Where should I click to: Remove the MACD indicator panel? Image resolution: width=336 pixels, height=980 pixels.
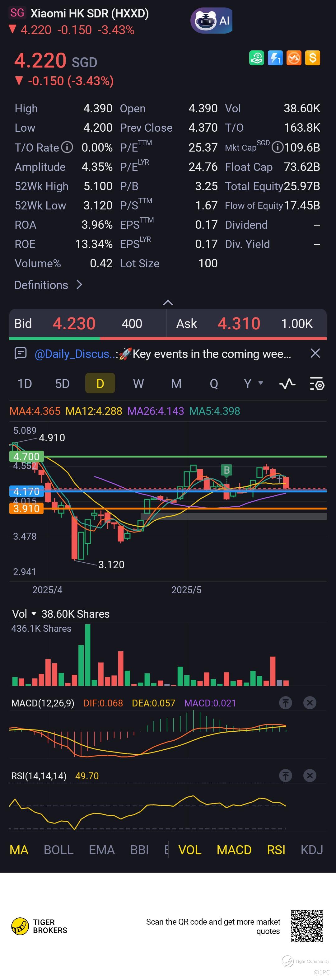pos(310,703)
